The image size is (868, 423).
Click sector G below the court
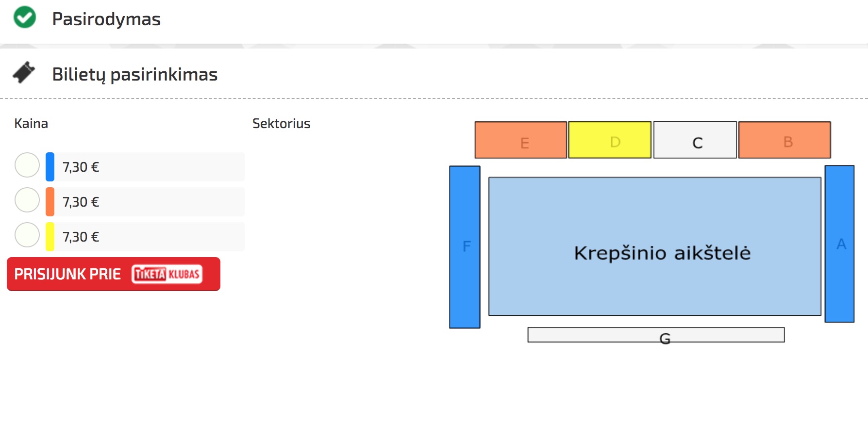656,335
